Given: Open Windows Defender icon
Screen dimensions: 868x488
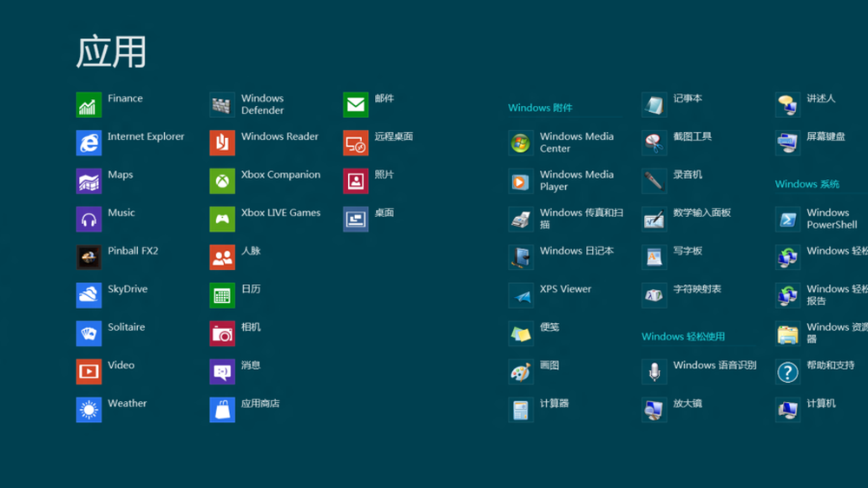Looking at the screenshot, I should point(222,105).
